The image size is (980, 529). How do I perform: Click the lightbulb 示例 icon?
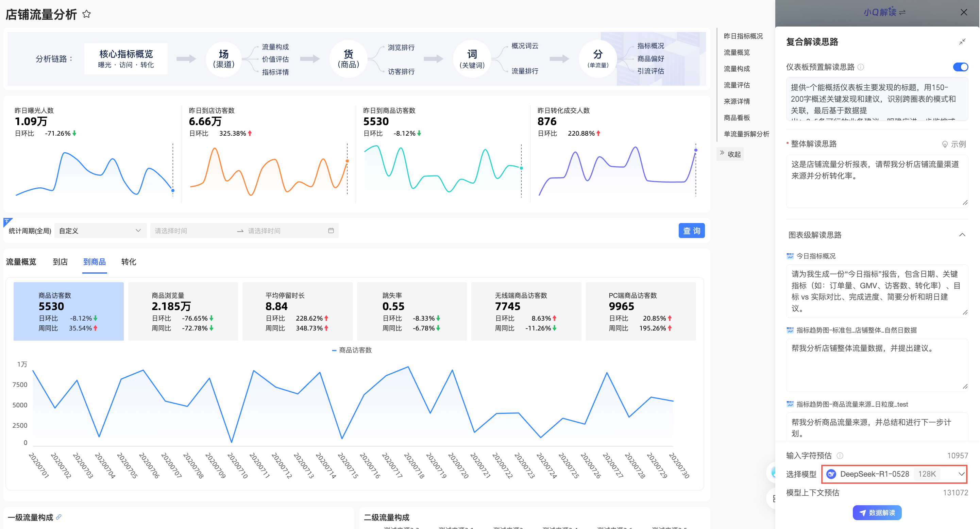(x=945, y=144)
